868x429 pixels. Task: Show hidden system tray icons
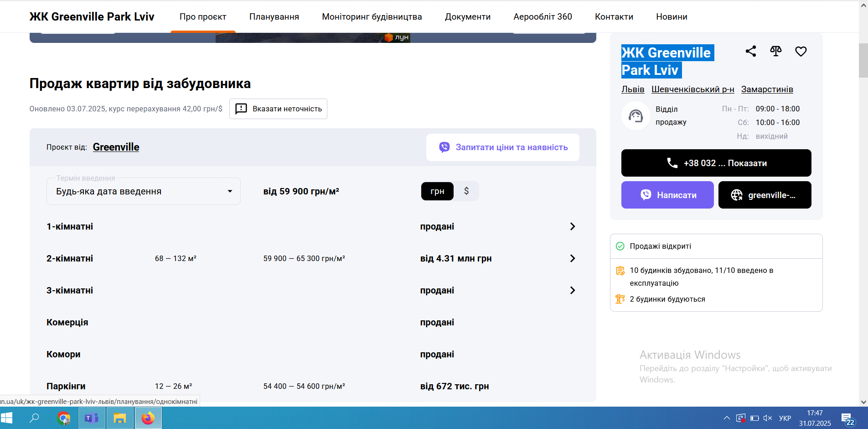pyautogui.click(x=727, y=418)
